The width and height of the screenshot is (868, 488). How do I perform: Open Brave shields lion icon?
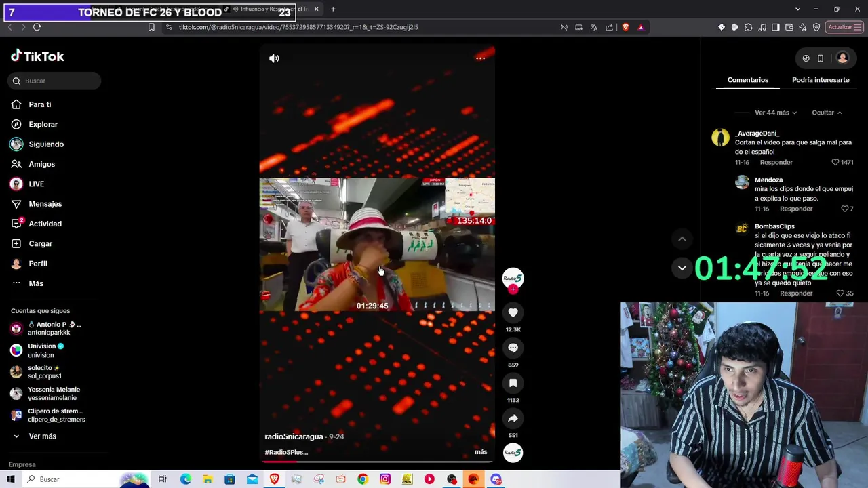[625, 27]
